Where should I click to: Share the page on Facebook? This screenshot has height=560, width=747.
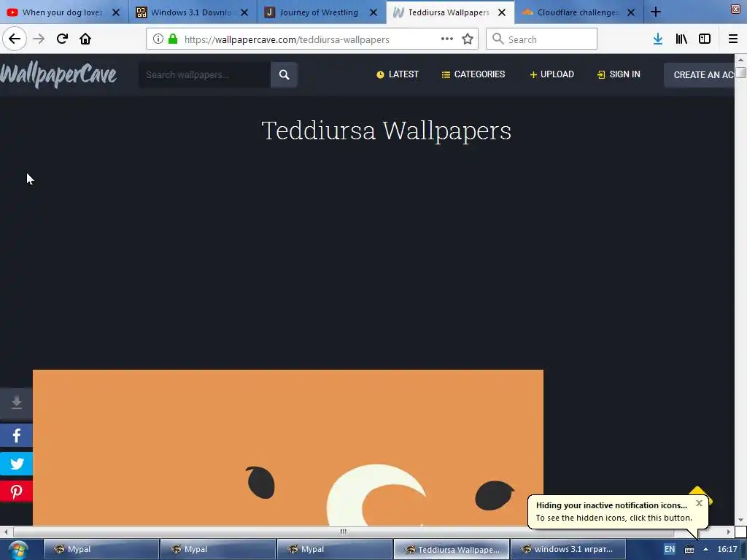coord(16,436)
